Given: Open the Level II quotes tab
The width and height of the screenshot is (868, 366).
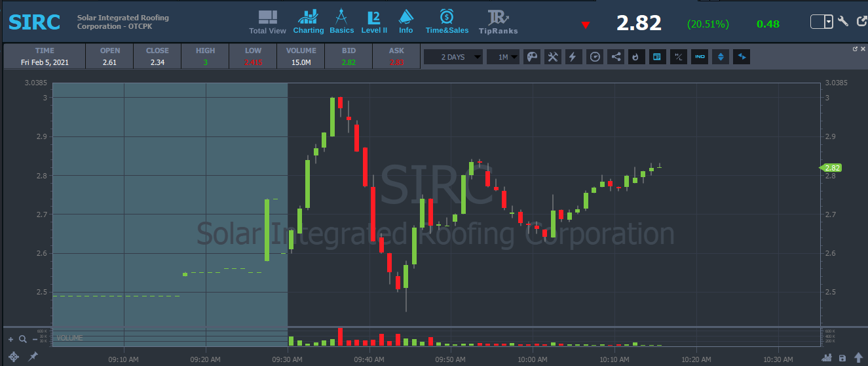Looking at the screenshot, I should pos(374,22).
